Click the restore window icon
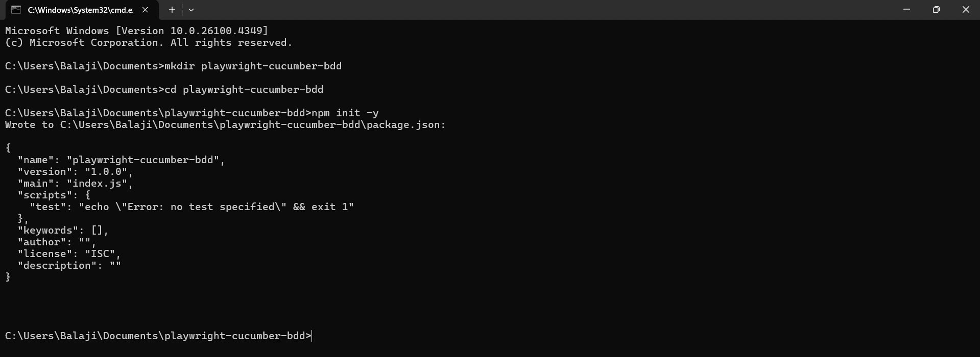The width and height of the screenshot is (980, 357). 936,9
